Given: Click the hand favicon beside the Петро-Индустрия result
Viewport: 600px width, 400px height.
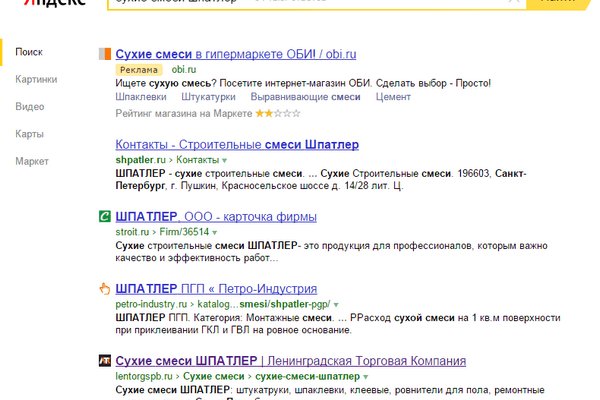Looking at the screenshot, I should [x=105, y=288].
